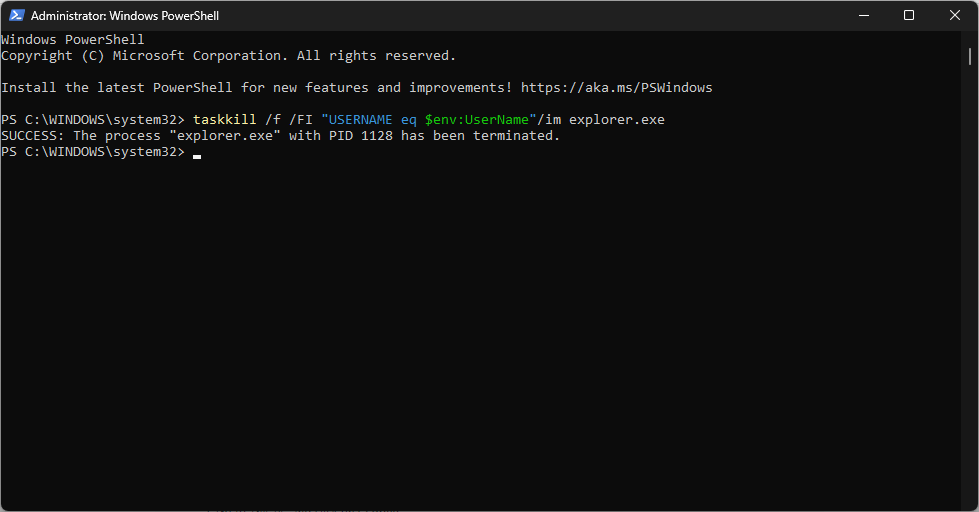Click the "Windows PowerShell" header line in the terminal
979x512 pixels.
pyautogui.click(x=72, y=40)
